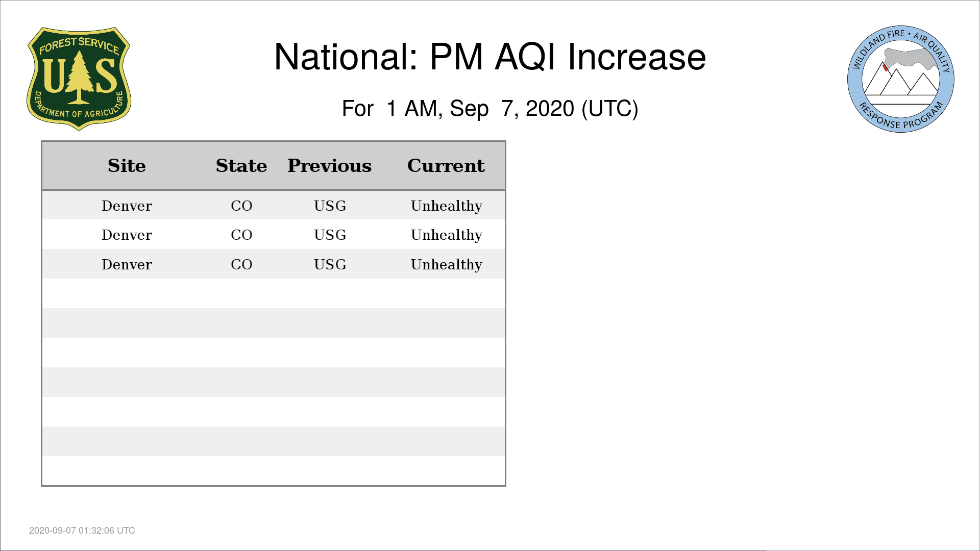The image size is (980, 551).
Task: Click CO state in the first row
Action: pos(241,206)
